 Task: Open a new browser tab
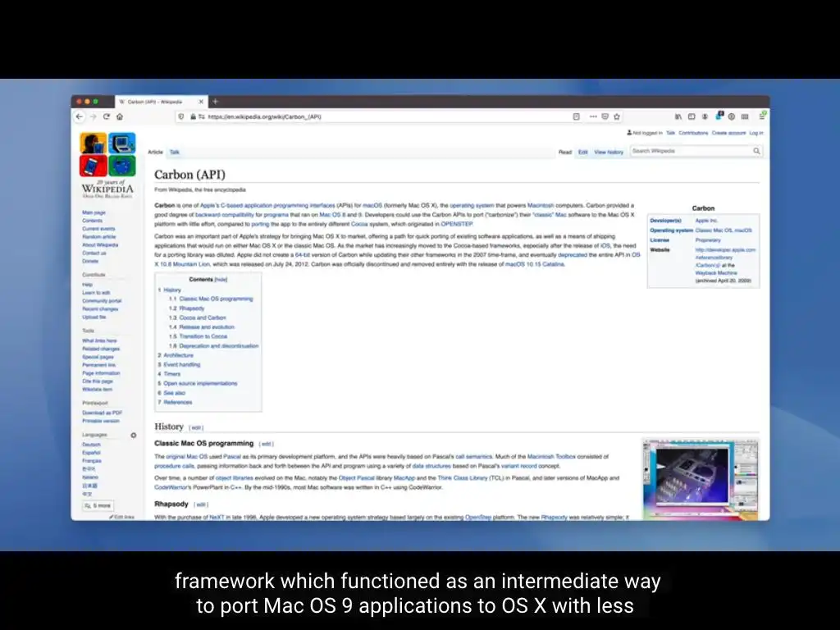click(216, 101)
